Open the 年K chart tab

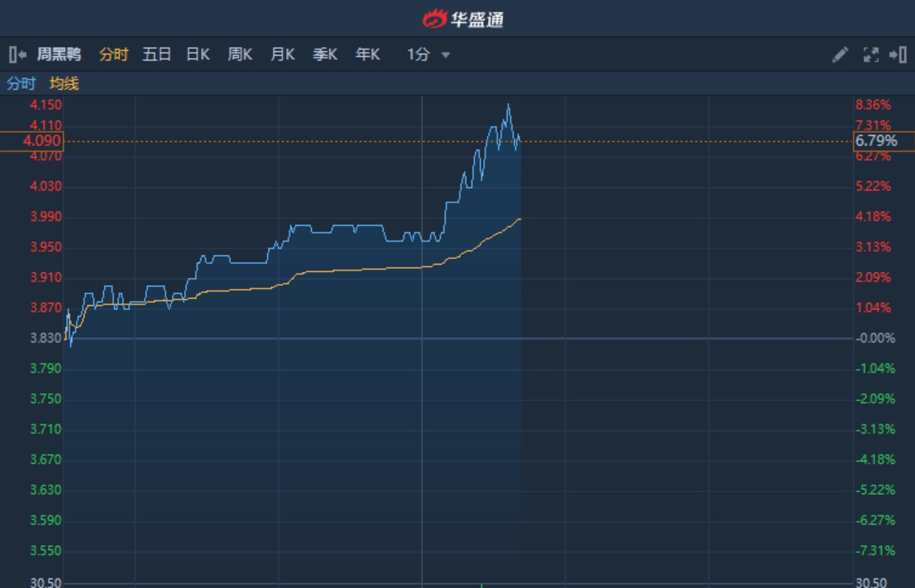(x=367, y=54)
